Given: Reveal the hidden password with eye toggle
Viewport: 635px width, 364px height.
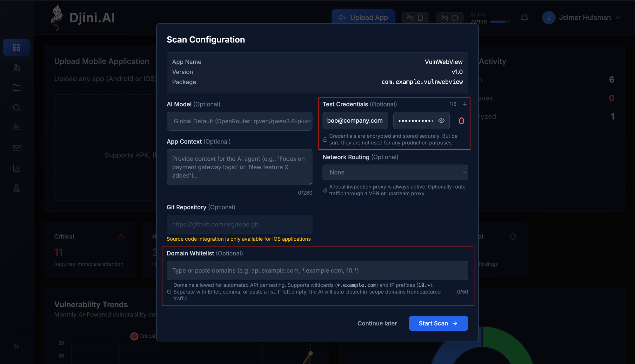Looking at the screenshot, I should [441, 120].
